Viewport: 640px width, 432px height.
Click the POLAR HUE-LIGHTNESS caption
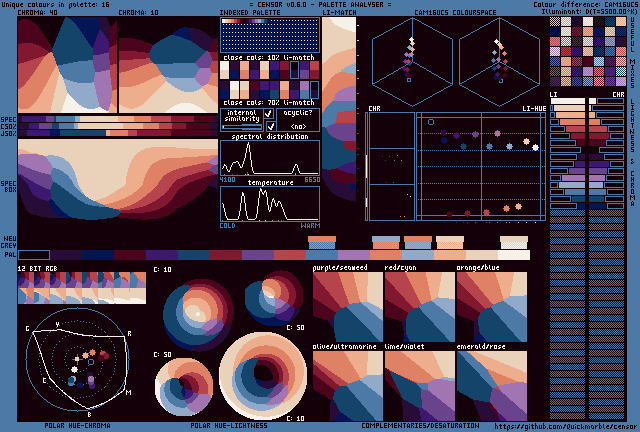pyautogui.click(x=229, y=426)
